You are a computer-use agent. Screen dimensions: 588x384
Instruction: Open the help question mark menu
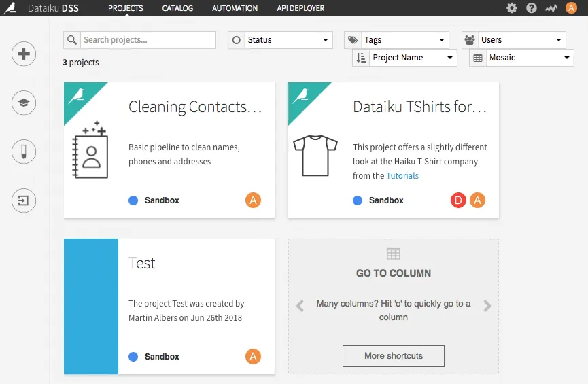[532, 8]
